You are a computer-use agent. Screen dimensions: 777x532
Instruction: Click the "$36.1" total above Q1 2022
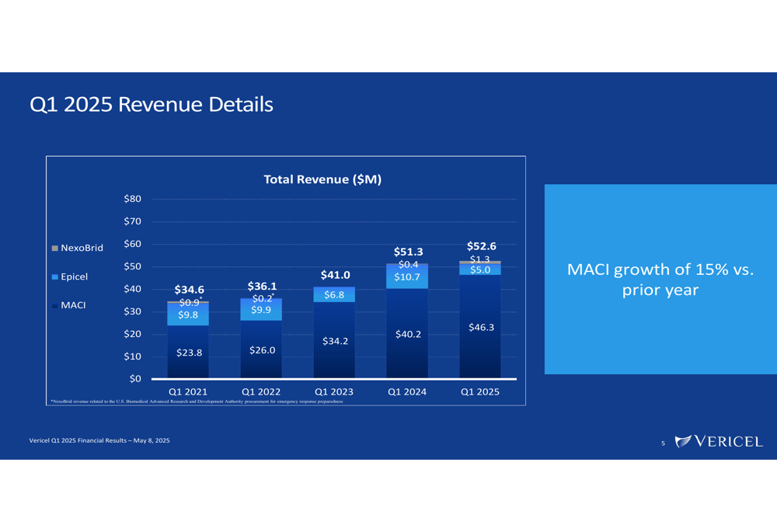click(262, 286)
